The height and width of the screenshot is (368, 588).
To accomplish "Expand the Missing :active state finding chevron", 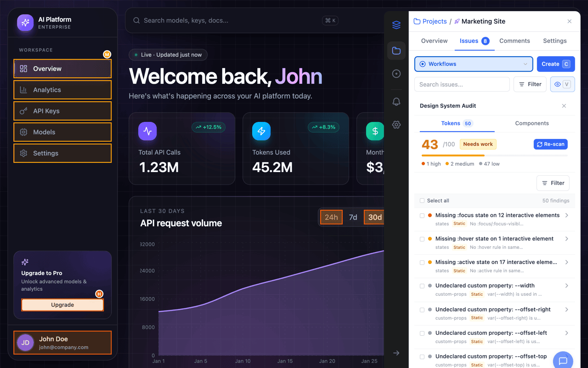I will (x=567, y=262).
